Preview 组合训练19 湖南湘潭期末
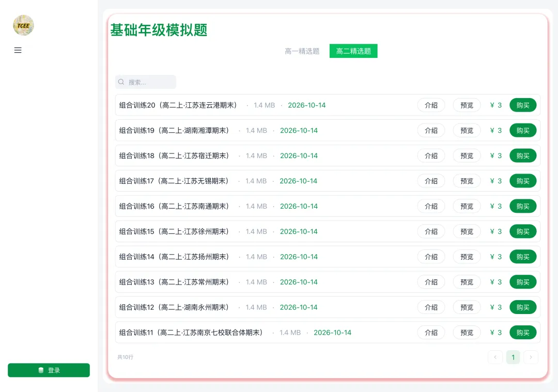 pos(467,130)
